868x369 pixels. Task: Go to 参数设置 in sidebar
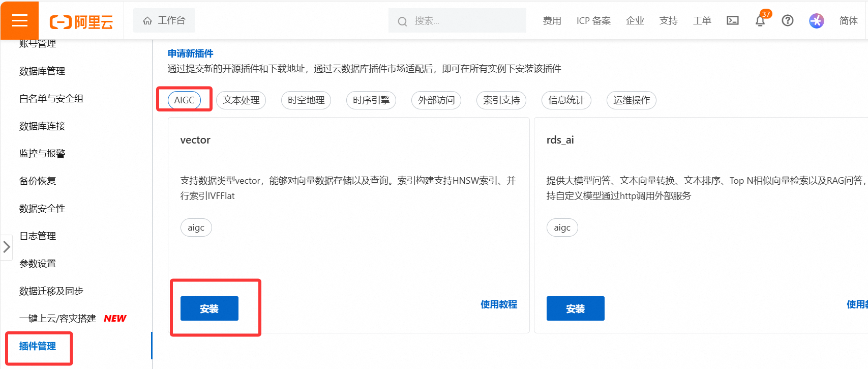pyautogui.click(x=38, y=264)
